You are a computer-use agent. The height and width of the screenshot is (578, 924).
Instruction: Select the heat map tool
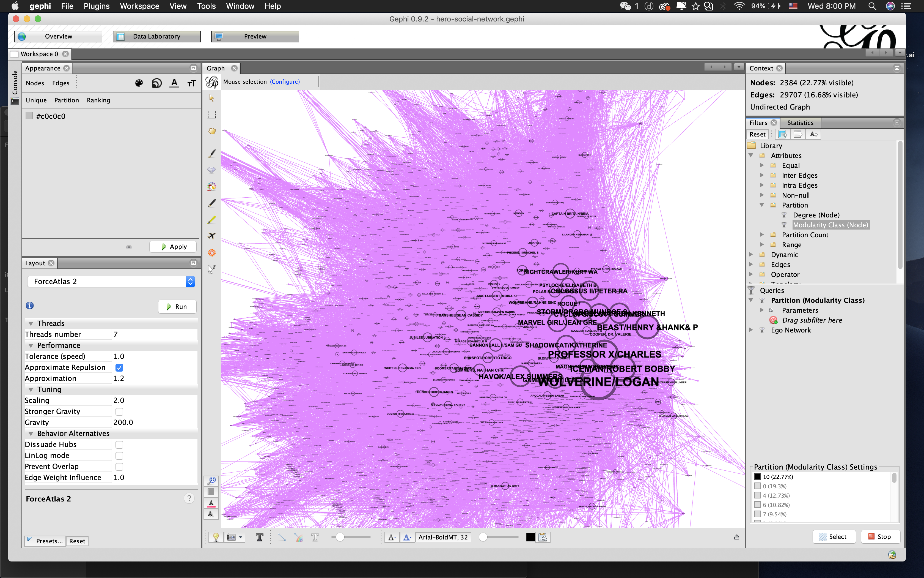211,252
